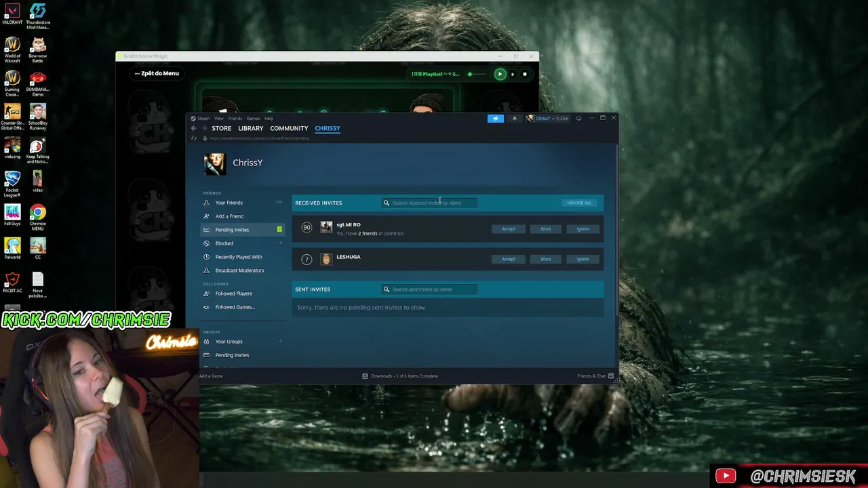Image resolution: width=868 pixels, height=488 pixels.
Task: Launch Burning Crusade desktop icon
Action: pos(12,83)
